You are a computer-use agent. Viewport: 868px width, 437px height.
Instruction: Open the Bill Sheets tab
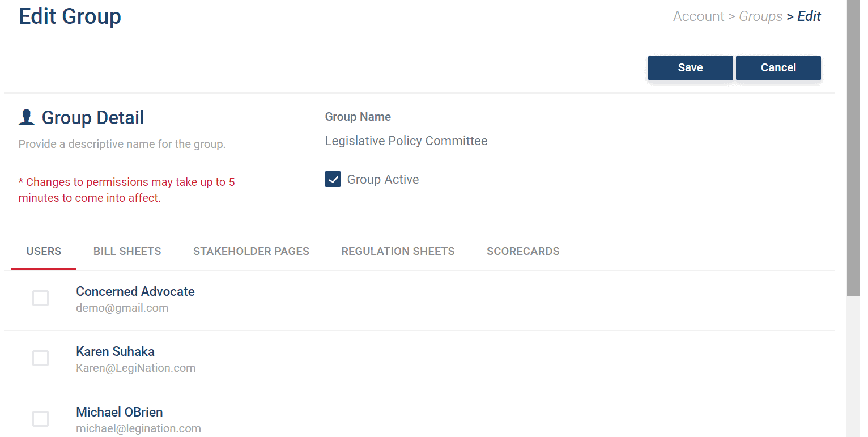coord(127,252)
